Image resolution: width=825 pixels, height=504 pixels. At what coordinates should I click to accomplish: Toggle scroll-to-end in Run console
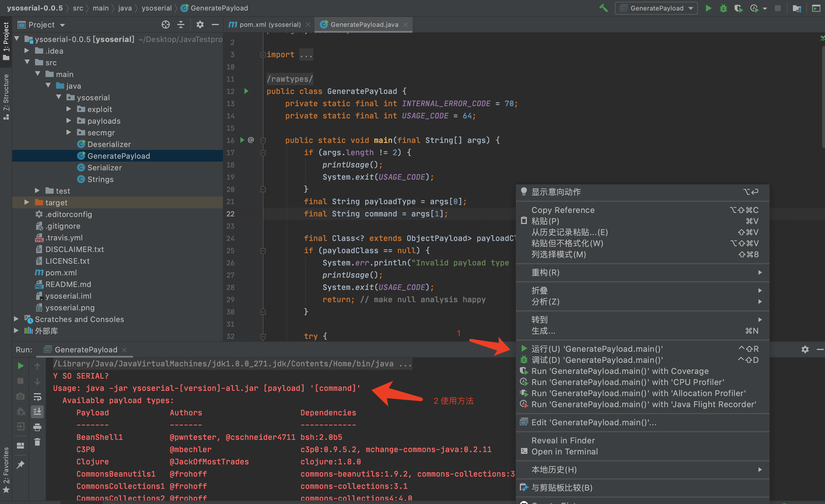click(37, 412)
